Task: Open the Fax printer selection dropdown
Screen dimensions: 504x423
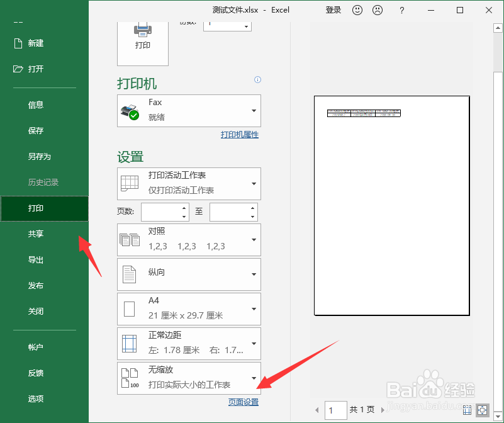Action: (x=252, y=111)
